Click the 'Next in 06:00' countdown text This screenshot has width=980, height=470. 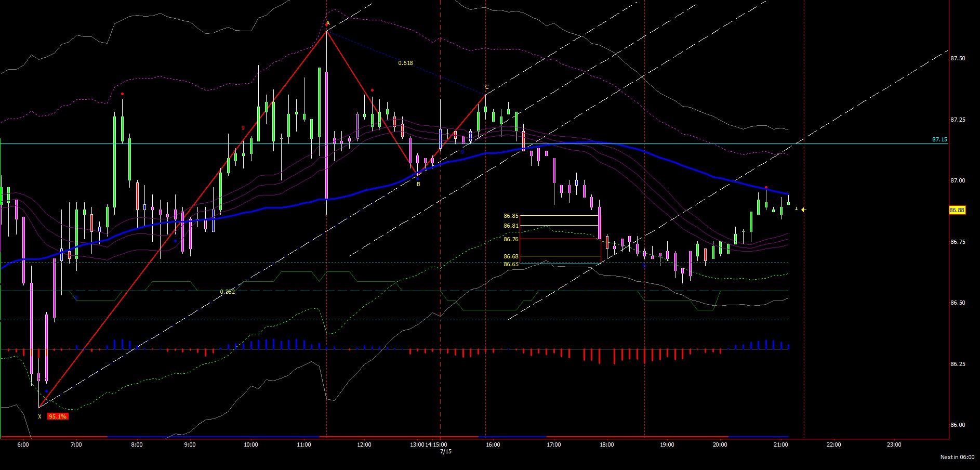[x=958, y=457]
